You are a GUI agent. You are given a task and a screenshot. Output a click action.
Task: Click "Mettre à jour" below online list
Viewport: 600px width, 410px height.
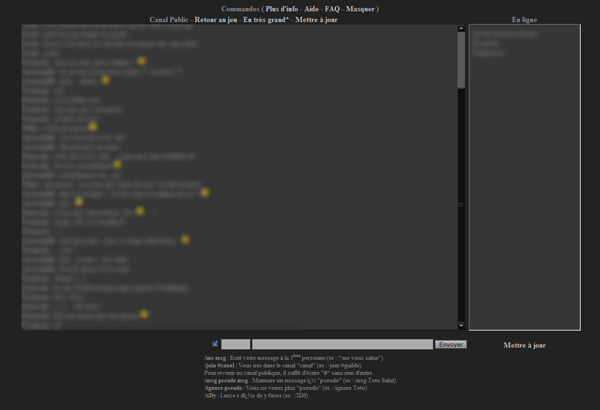tap(524, 345)
